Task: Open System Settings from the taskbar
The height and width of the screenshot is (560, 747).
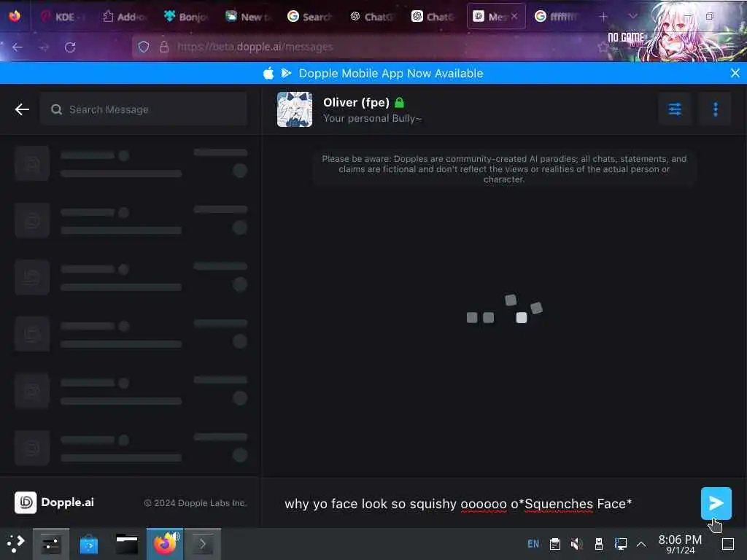Action: click(x=51, y=544)
